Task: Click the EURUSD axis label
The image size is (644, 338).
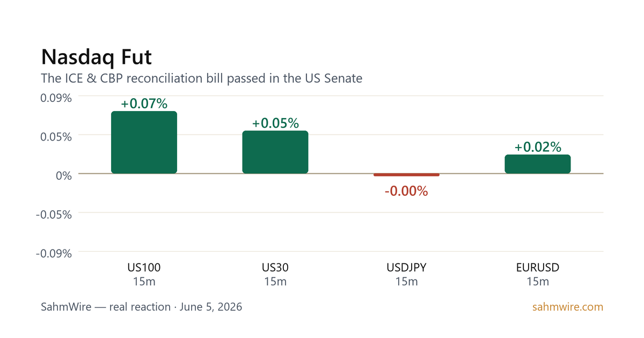Action: pos(538,267)
